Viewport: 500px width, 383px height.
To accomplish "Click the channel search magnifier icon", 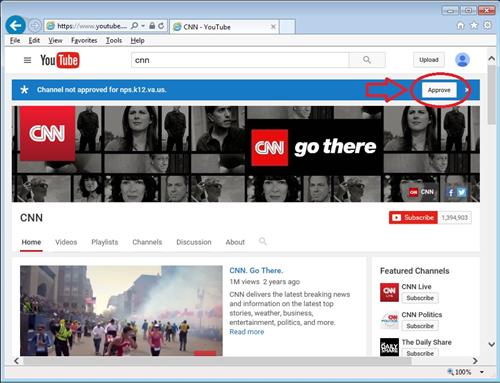I will pyautogui.click(x=263, y=241).
